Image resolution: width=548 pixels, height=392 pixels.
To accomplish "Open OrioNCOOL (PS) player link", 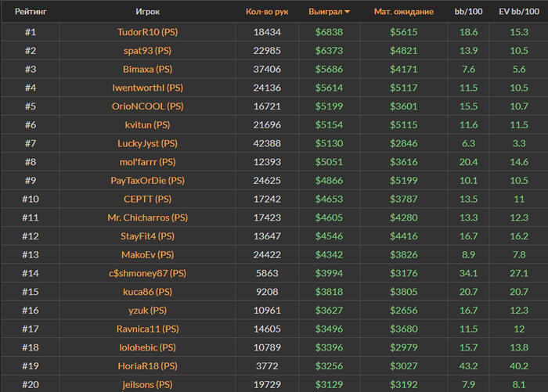I will (147, 106).
